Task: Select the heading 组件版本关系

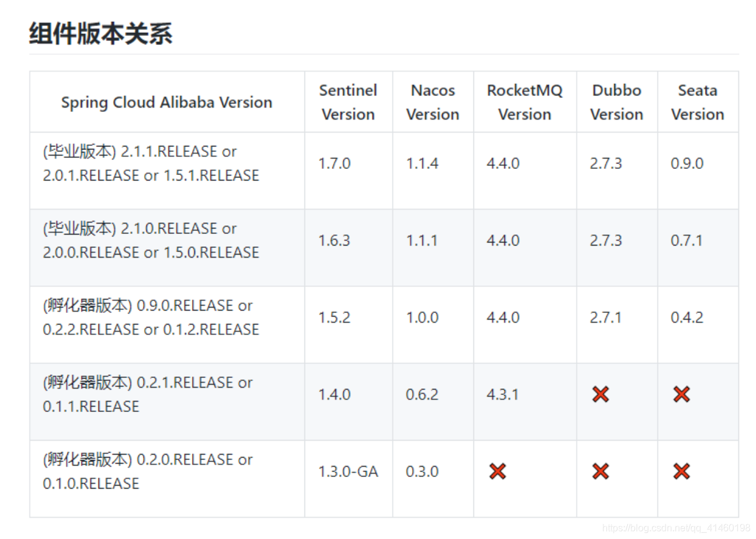Action: [x=101, y=33]
